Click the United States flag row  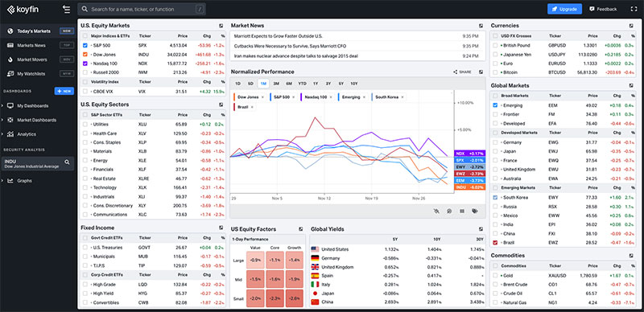click(398, 249)
